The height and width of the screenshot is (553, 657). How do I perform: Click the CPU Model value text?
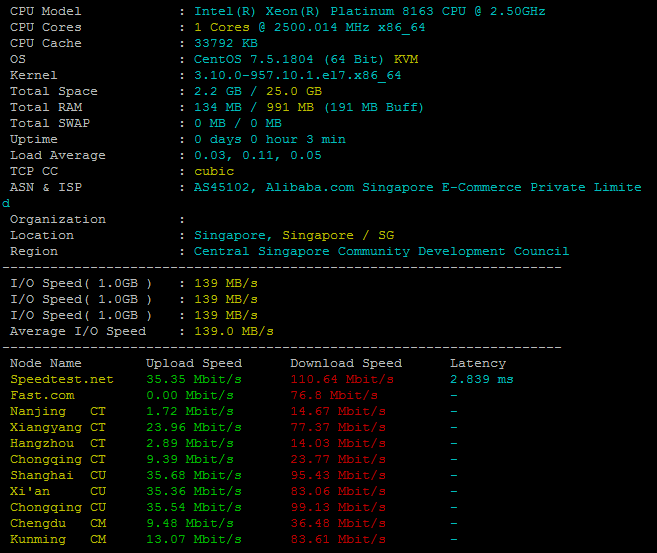pyautogui.click(x=370, y=11)
